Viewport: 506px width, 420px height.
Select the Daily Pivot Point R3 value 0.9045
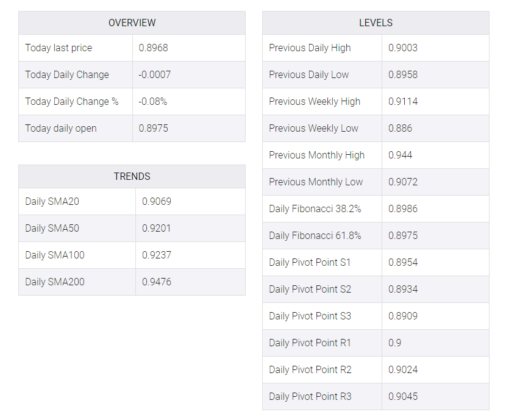403,396
